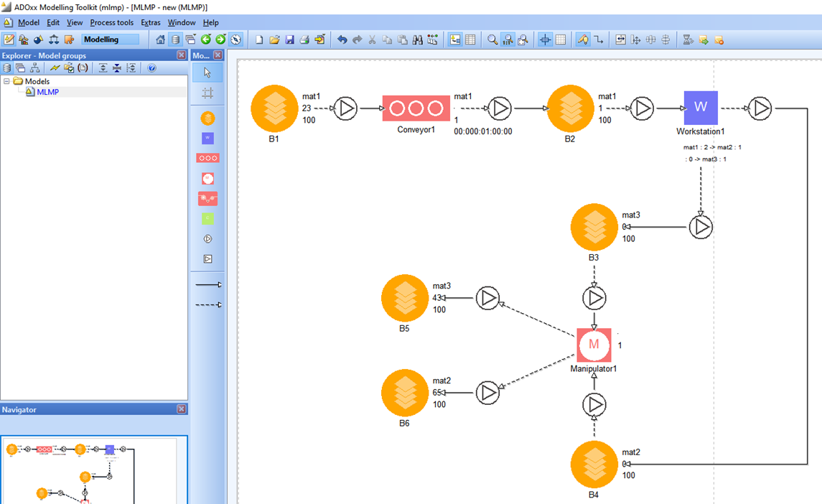Screen dimensions: 822x504
Task: Click the green forward arrow
Action: pyautogui.click(x=220, y=39)
